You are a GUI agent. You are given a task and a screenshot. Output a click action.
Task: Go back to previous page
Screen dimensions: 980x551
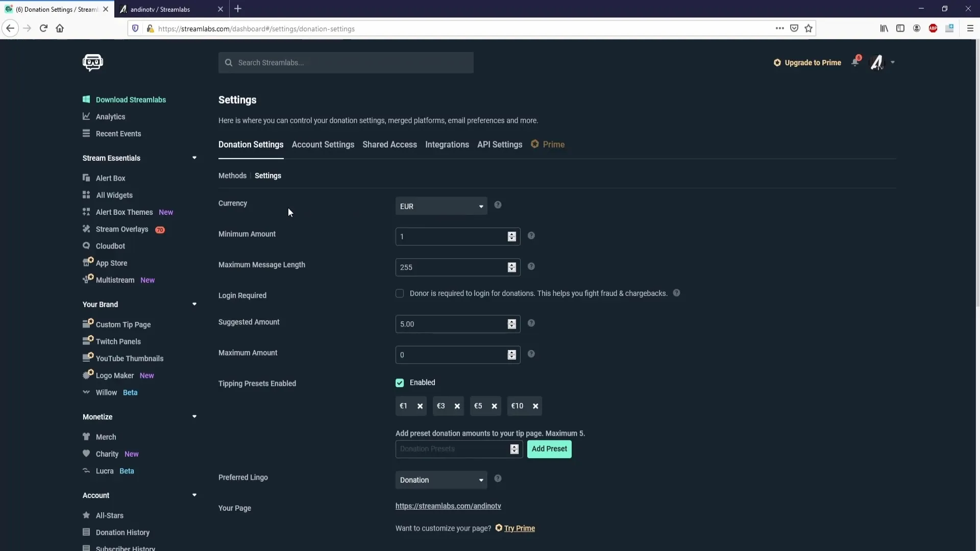click(10, 28)
